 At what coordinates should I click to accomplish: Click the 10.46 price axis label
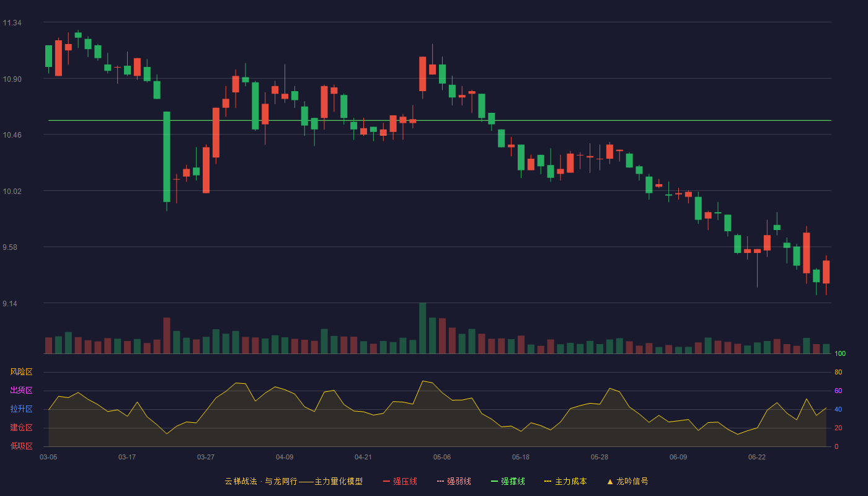[12, 135]
